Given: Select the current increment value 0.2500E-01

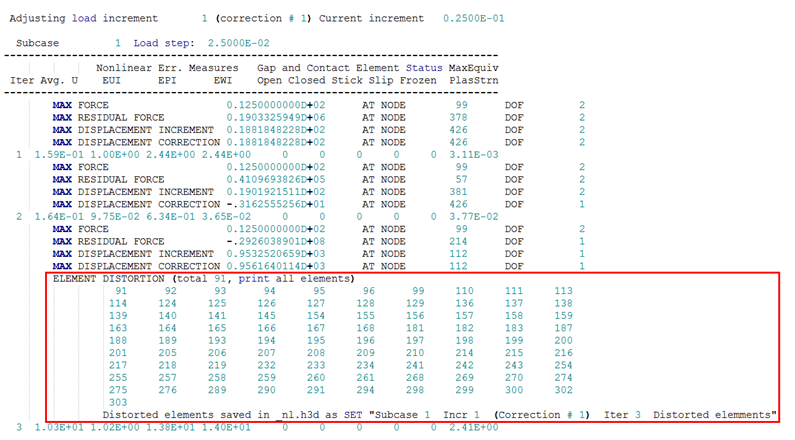Looking at the screenshot, I should pyautogui.click(x=474, y=18).
